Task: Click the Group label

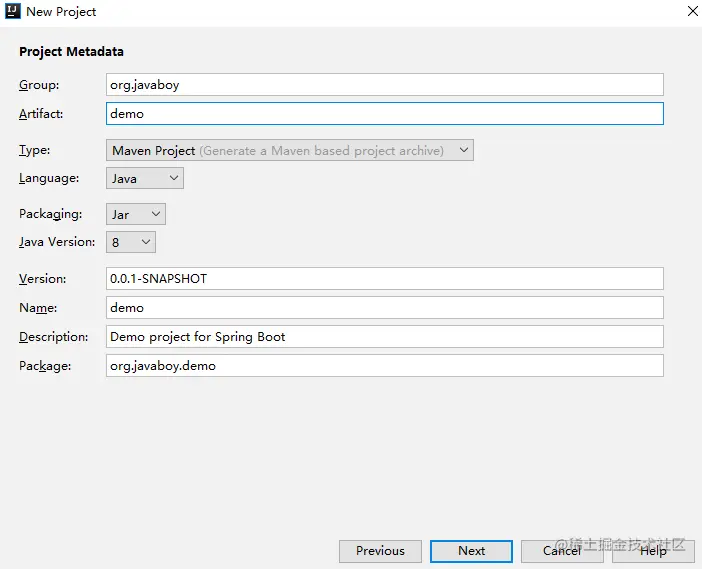Action: click(39, 85)
